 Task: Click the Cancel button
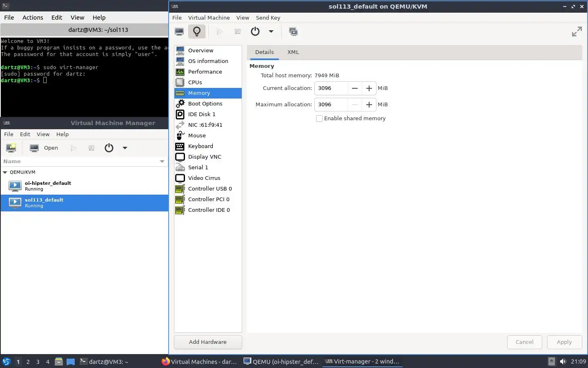point(524,342)
